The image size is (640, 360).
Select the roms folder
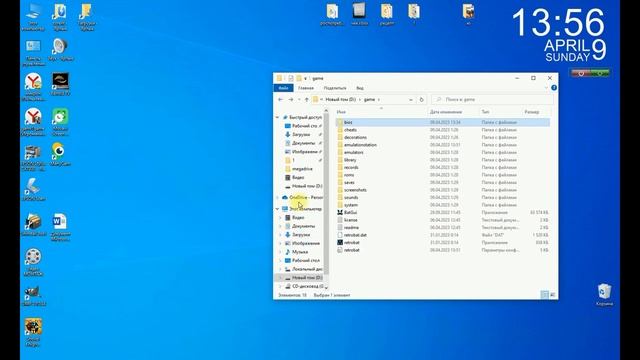[x=349, y=175]
